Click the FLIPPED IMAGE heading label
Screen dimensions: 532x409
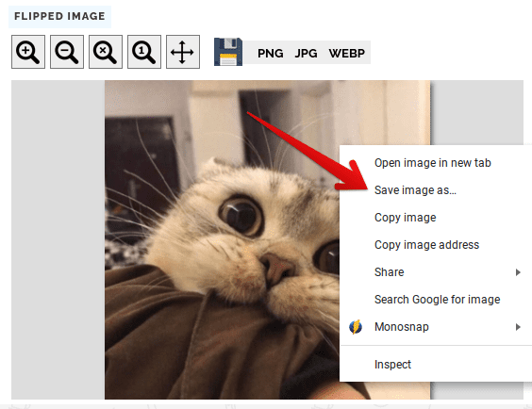click(x=59, y=16)
